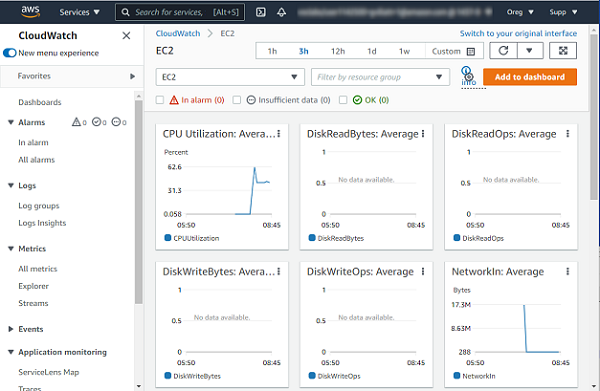
Task: Open NetworkIn widget actions menu
Action: (x=567, y=271)
